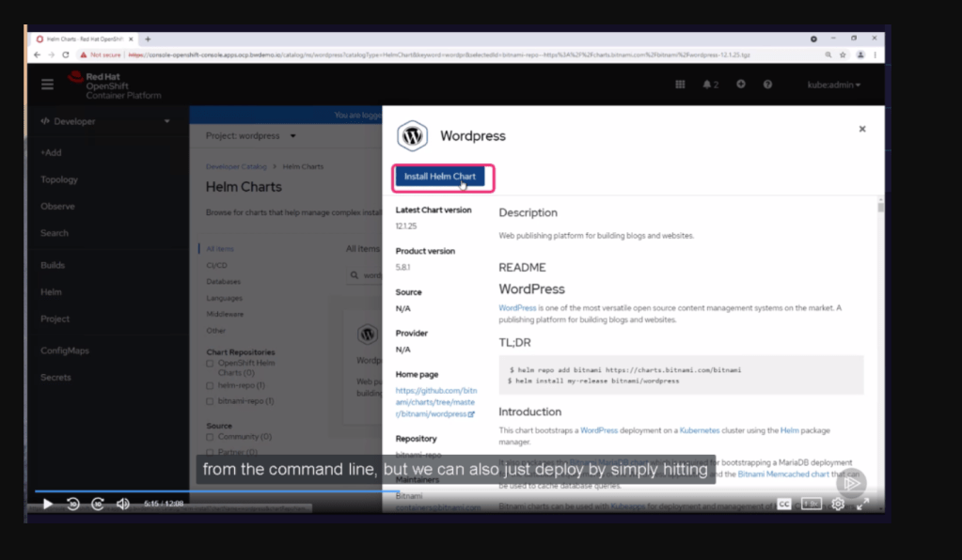Go to Topology in the sidebar
The height and width of the screenshot is (560, 962).
59,179
